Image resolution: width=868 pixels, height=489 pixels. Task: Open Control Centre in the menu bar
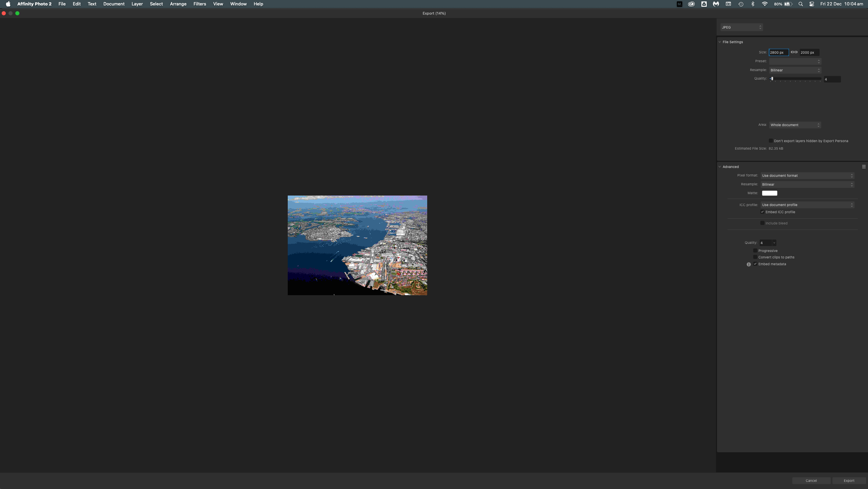click(812, 4)
